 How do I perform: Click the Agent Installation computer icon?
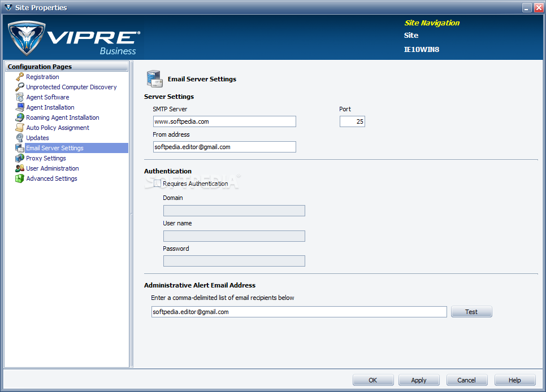tap(20, 107)
